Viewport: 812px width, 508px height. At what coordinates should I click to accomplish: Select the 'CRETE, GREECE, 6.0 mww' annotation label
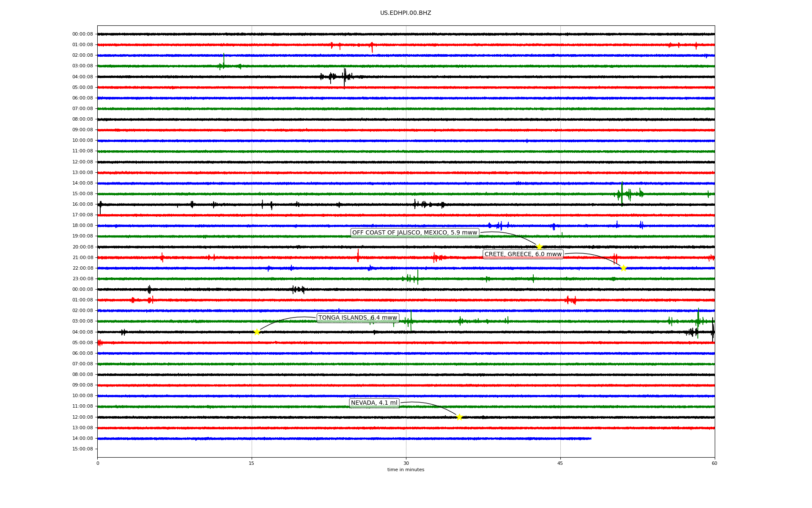(523, 254)
